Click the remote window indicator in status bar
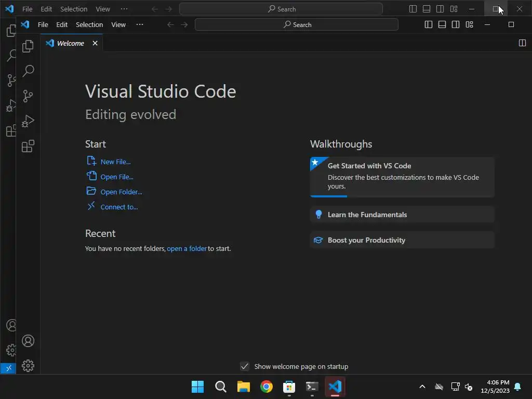The image size is (532, 399). tap(8, 368)
